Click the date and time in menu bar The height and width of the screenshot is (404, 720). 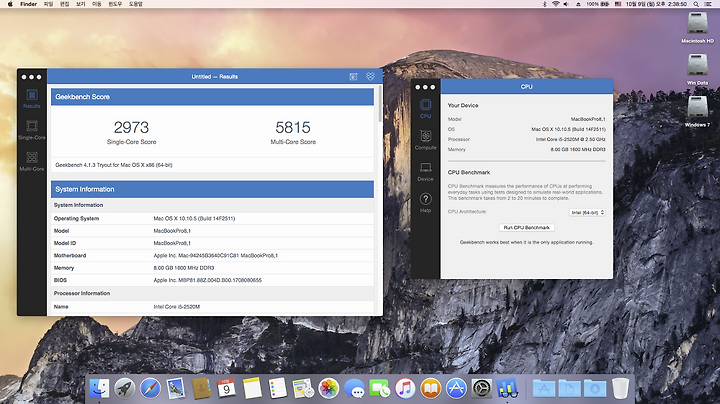point(657,4)
